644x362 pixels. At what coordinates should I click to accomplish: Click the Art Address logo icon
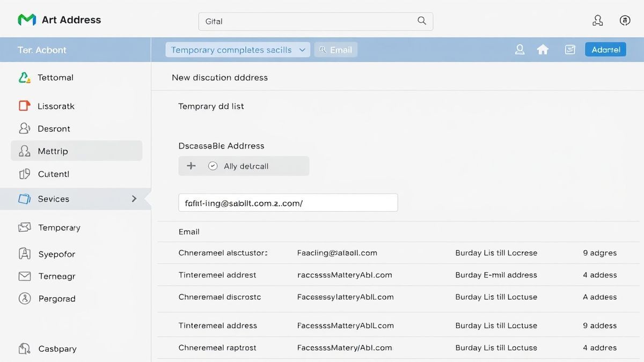point(26,20)
